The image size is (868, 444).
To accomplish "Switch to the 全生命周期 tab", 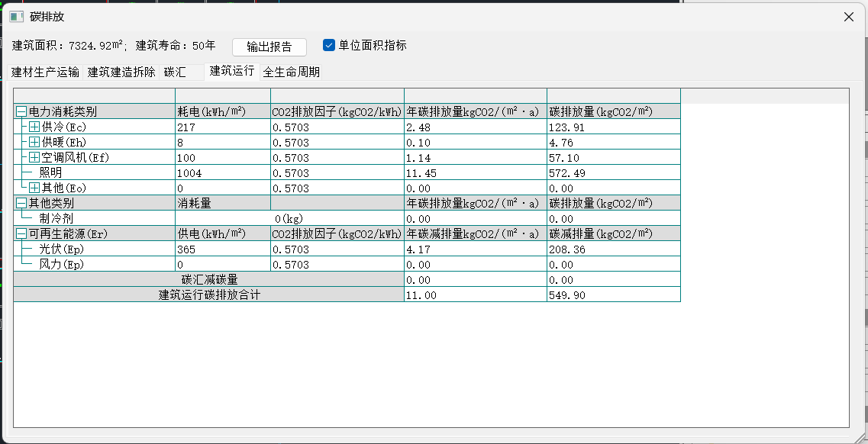I will 291,72.
